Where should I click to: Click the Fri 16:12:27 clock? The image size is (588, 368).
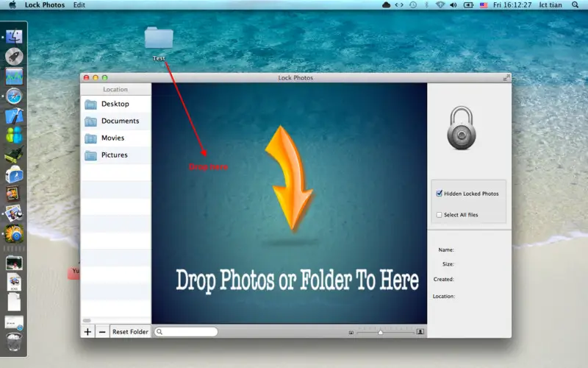(512, 5)
